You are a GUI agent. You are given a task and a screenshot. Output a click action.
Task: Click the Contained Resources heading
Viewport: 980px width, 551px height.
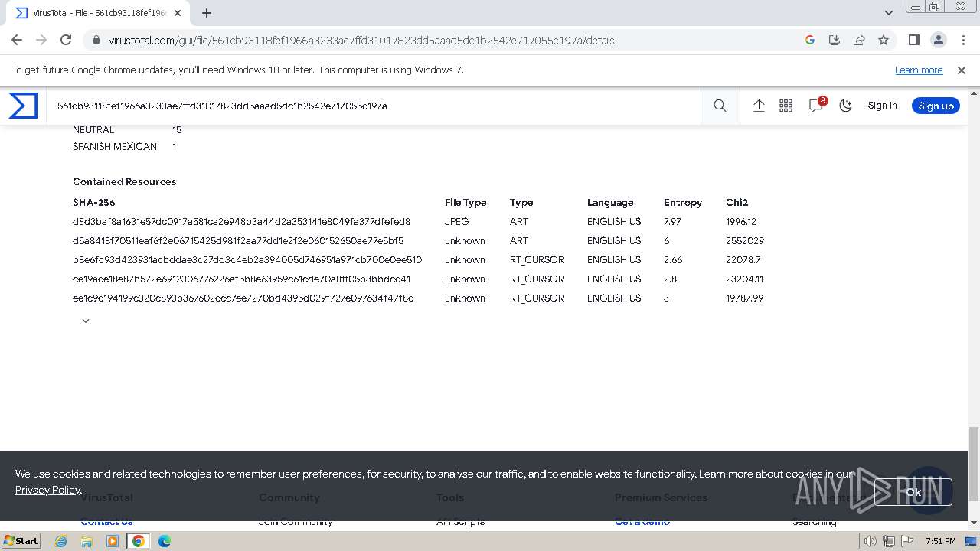point(124,182)
